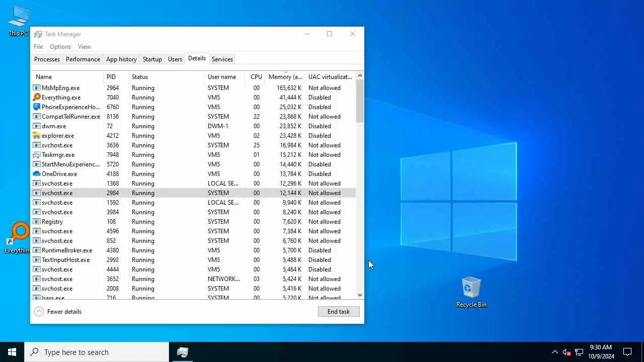The width and height of the screenshot is (644, 362).
Task: Sort by the PID column header
Action: click(116, 77)
